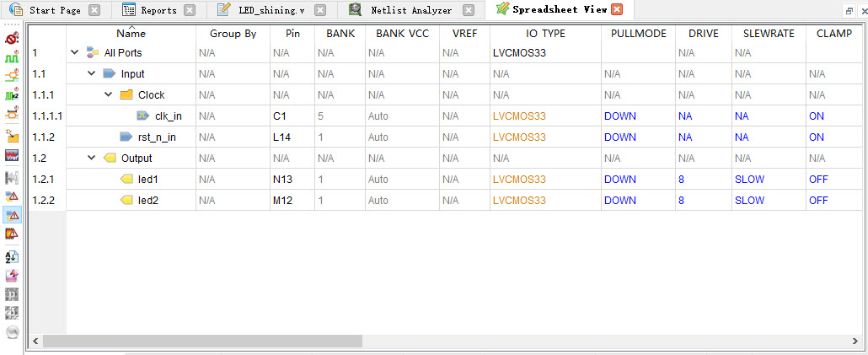This screenshot has height=355, width=868.
Task: Click the pink lightning page icon in left toolbar
Action: [x=12, y=275]
